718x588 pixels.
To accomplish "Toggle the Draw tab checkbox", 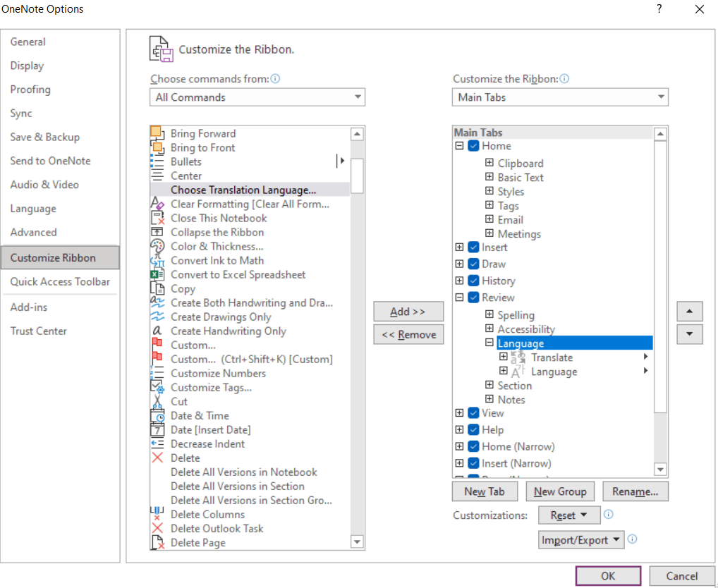I will tap(473, 264).
